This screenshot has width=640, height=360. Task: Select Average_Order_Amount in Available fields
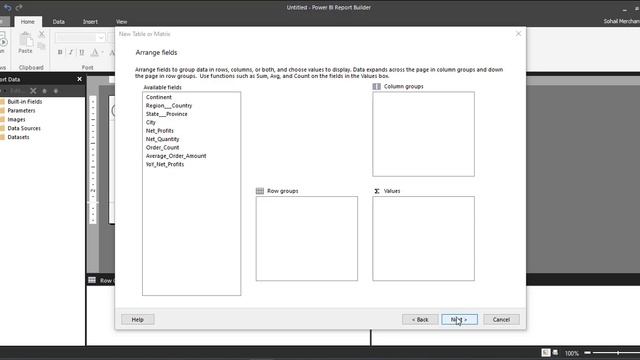[176, 156]
